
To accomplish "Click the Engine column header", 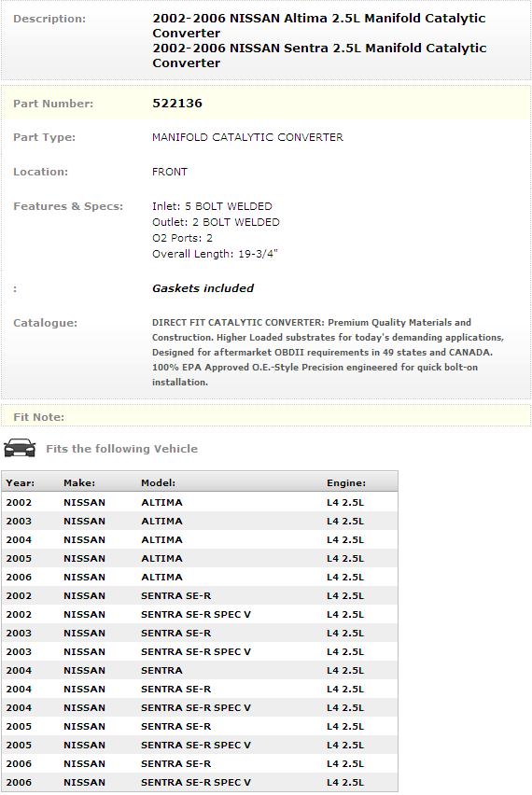I will 346,483.
